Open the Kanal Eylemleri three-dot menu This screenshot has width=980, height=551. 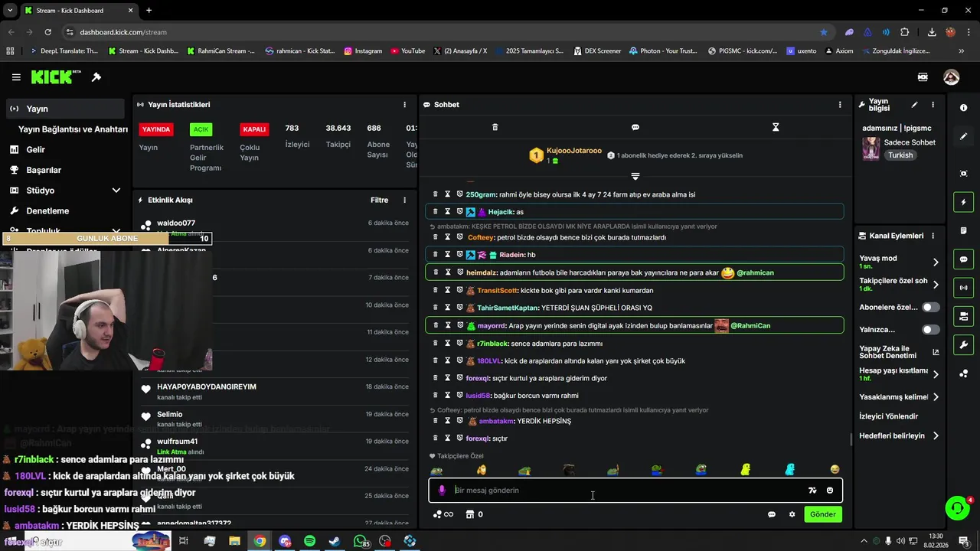click(933, 236)
